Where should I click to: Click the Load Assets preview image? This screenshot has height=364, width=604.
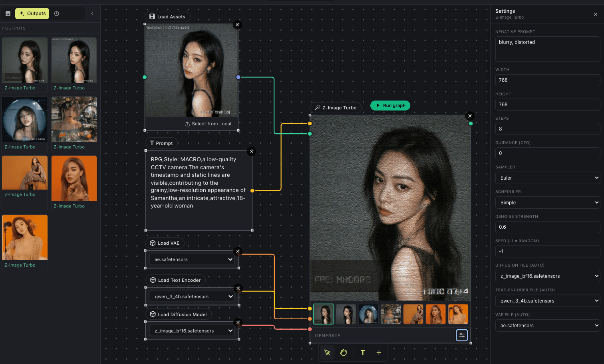tap(191, 71)
